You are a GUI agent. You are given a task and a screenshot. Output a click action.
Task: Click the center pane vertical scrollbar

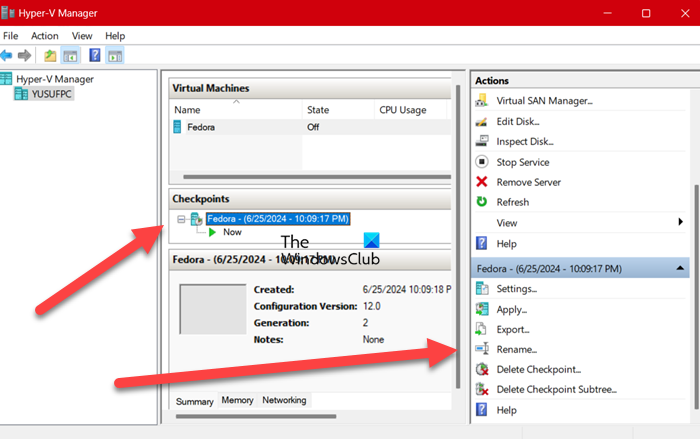click(458, 237)
